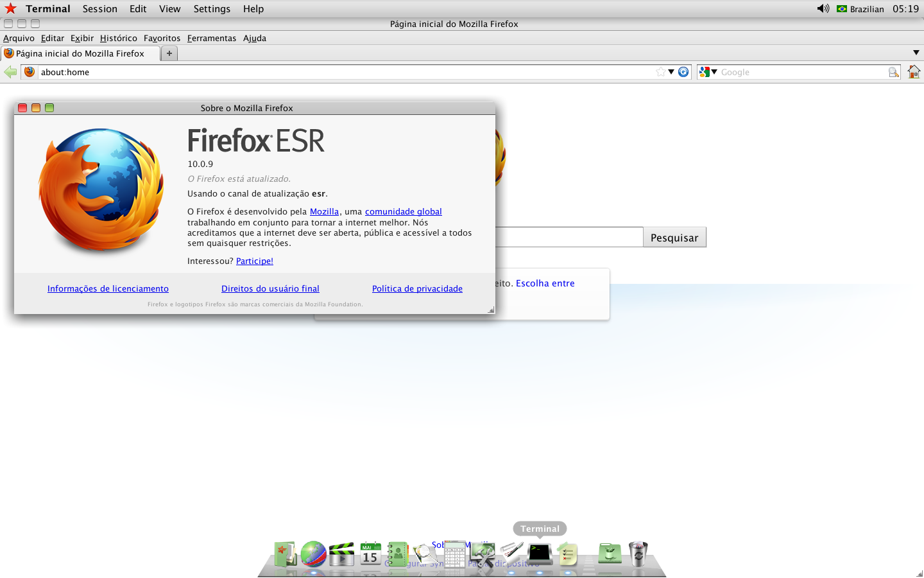Follow the comunidade global link
This screenshot has width=924, height=578.
pos(404,211)
